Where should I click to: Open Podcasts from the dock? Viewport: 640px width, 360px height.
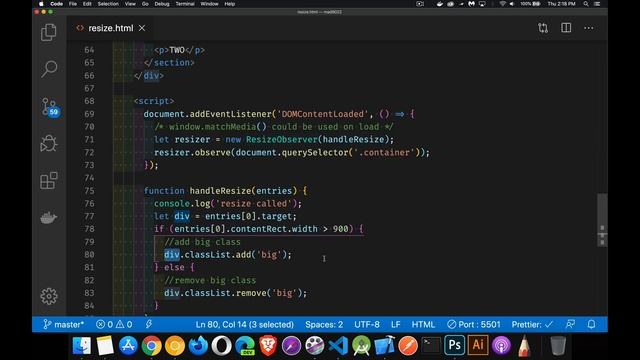(501, 346)
